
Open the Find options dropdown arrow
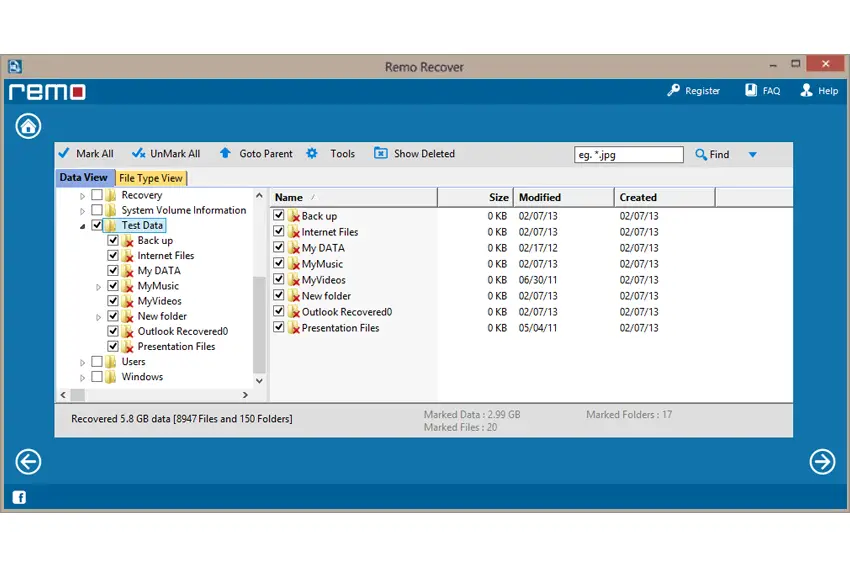[x=752, y=154]
